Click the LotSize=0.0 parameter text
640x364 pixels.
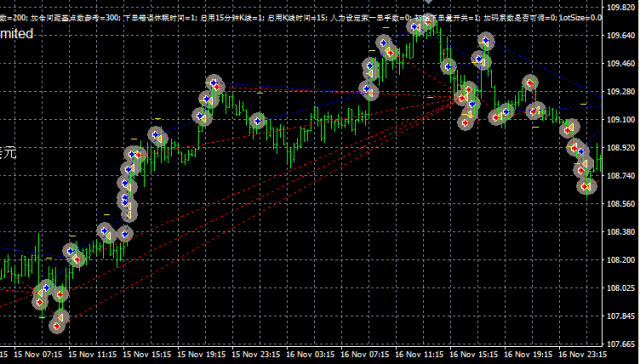click(x=580, y=18)
